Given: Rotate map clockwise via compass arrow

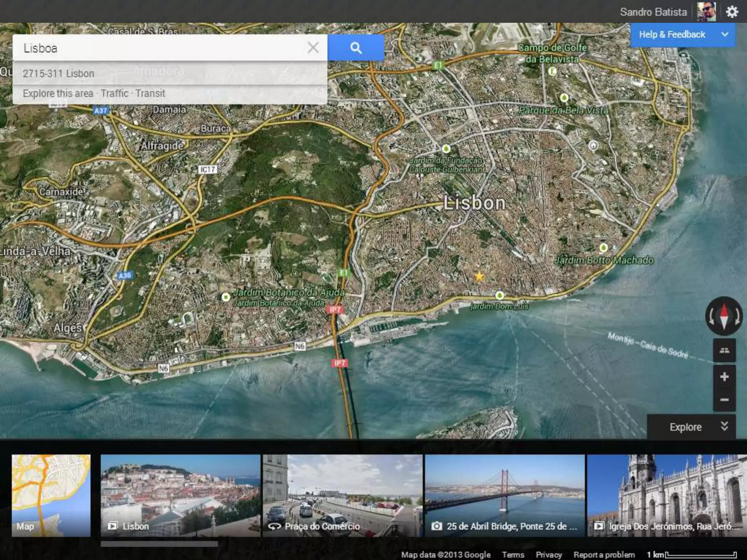Looking at the screenshot, I should (737, 316).
